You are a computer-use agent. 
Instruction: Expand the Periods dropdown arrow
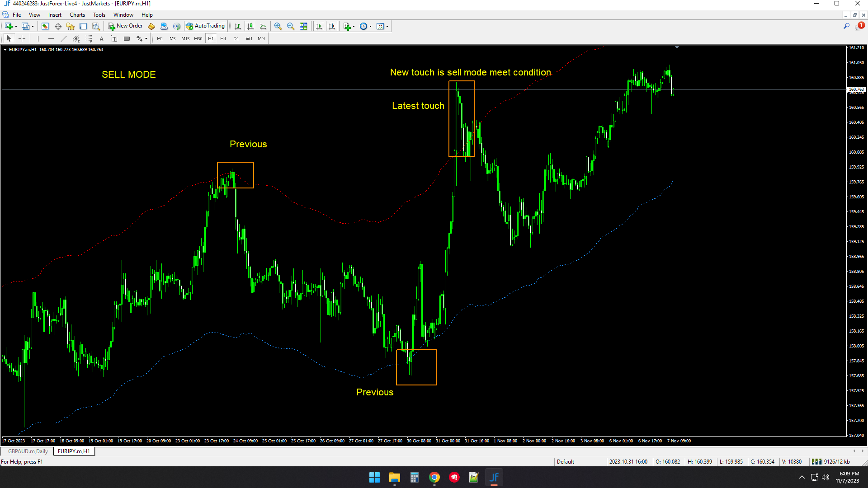(370, 26)
